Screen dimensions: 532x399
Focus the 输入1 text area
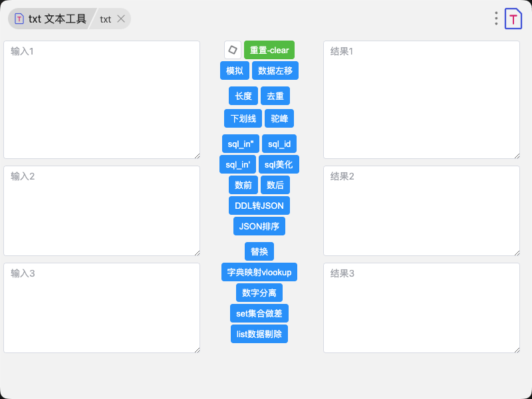click(102, 100)
